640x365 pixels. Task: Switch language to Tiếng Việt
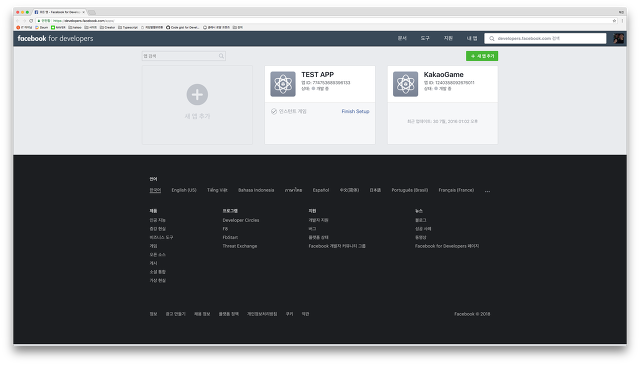(x=217, y=190)
